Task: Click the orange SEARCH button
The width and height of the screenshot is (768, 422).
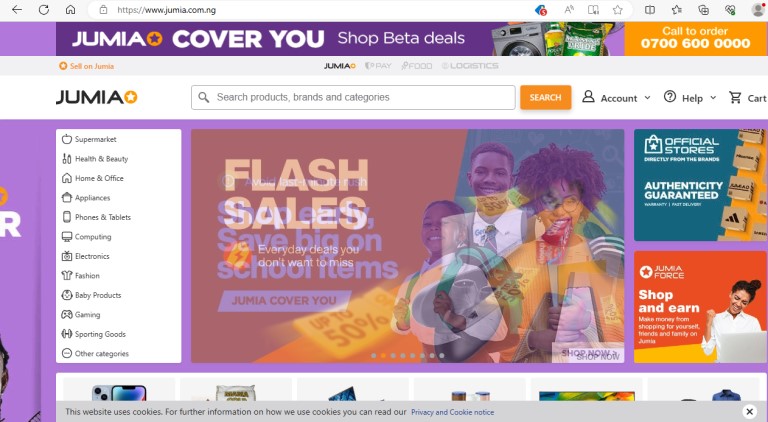Action: (x=545, y=97)
